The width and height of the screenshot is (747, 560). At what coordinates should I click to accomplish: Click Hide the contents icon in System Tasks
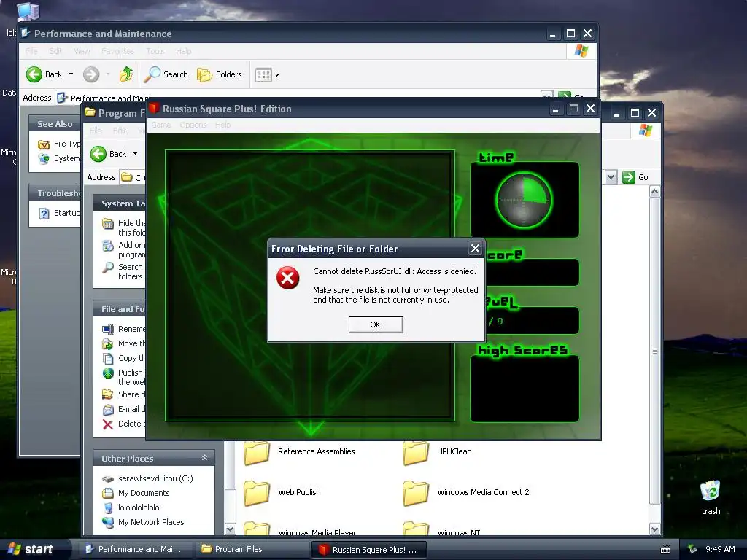pos(108,223)
